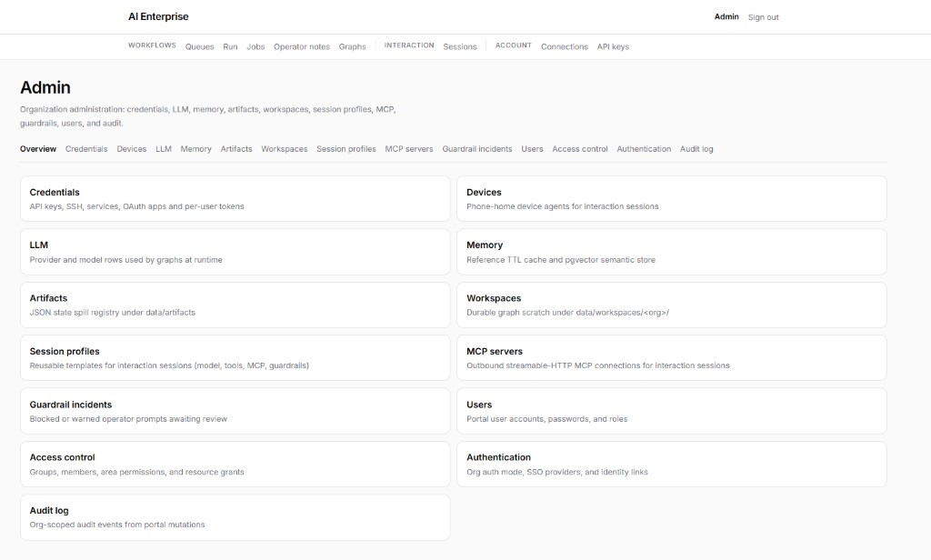Click the 'Organization administration' description text
The image size is (931, 560).
click(208, 116)
